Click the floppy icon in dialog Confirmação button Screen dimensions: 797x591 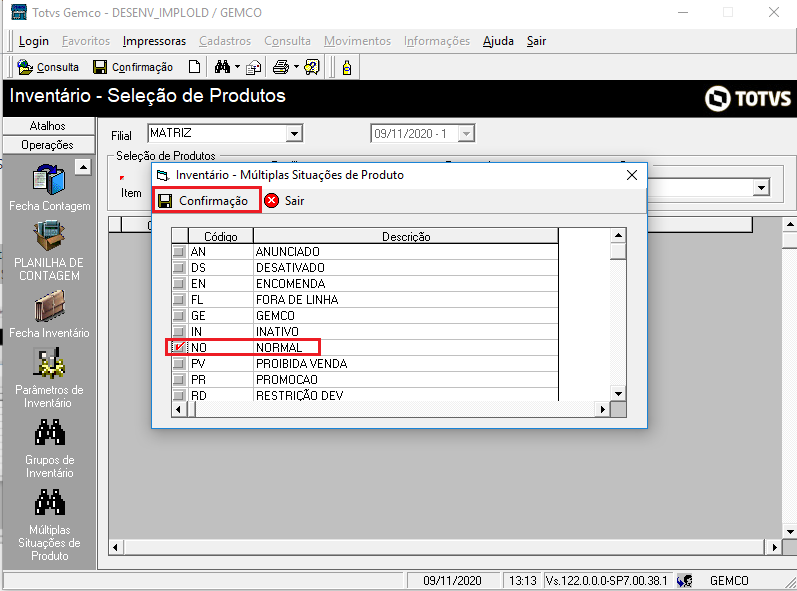165,201
